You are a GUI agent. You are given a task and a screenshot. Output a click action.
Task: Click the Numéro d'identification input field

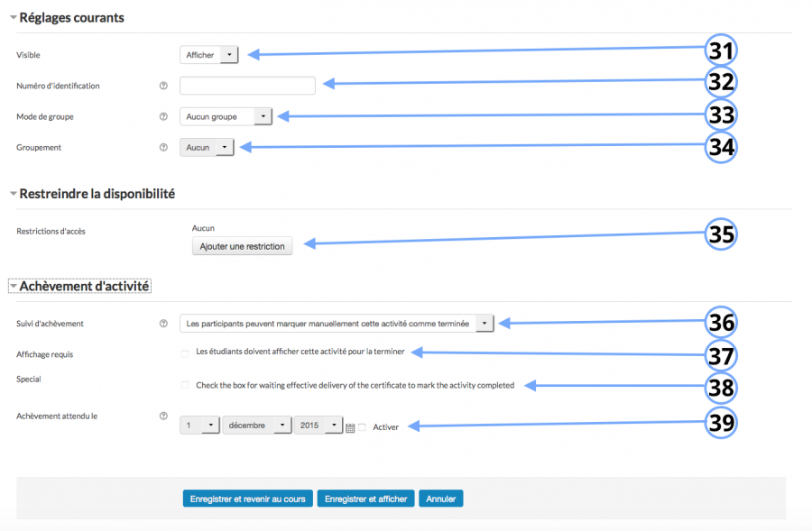tap(247, 86)
